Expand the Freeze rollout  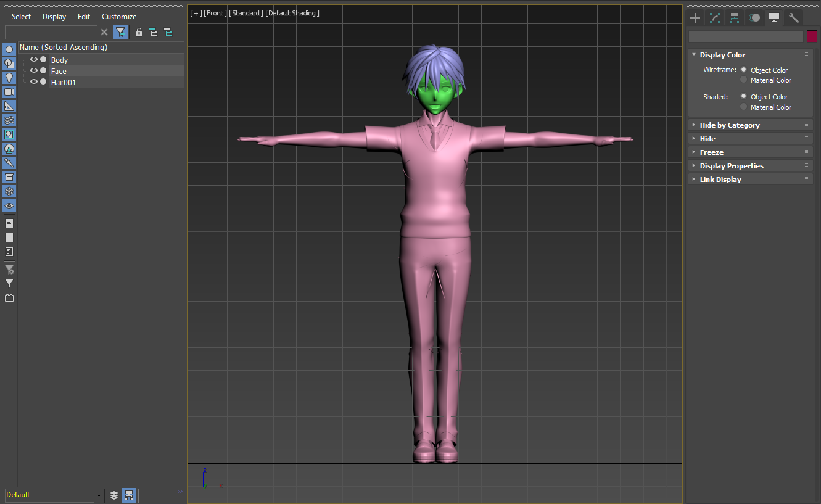(711, 152)
